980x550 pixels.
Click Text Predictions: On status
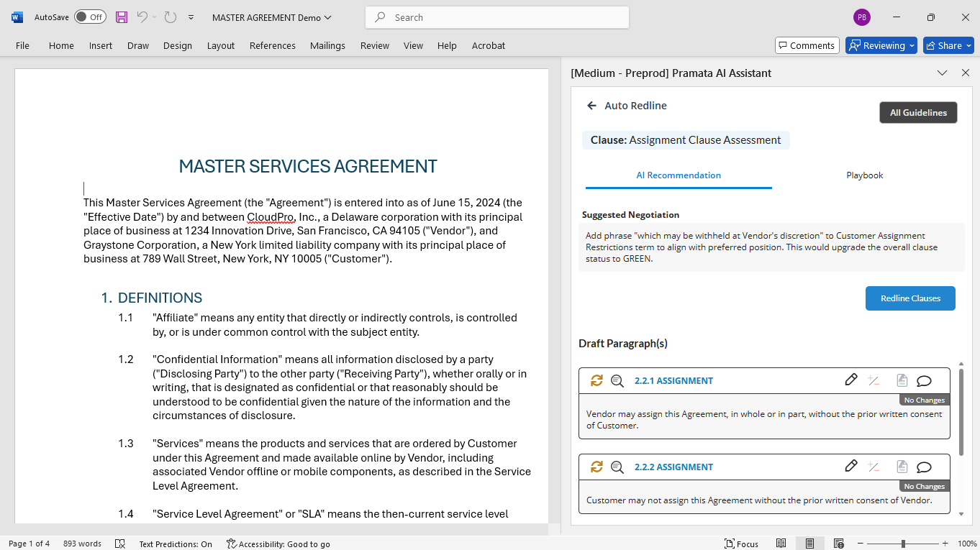point(176,544)
